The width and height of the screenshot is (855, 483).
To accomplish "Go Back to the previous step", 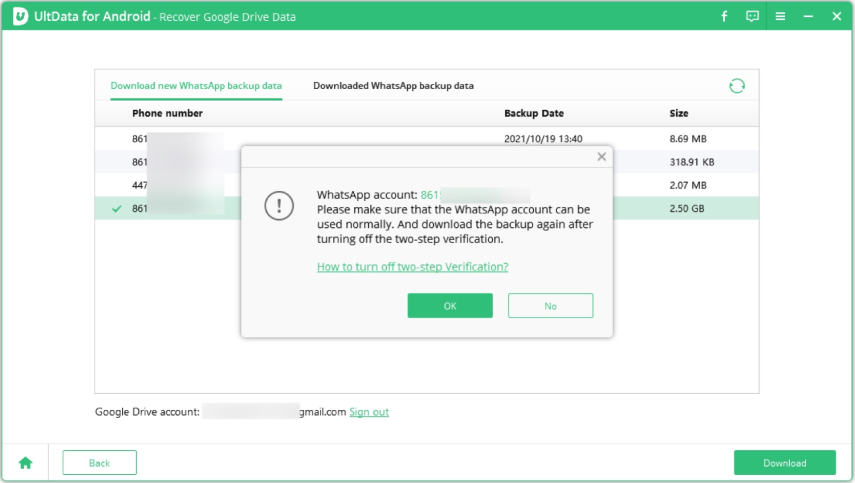I will tap(99, 463).
